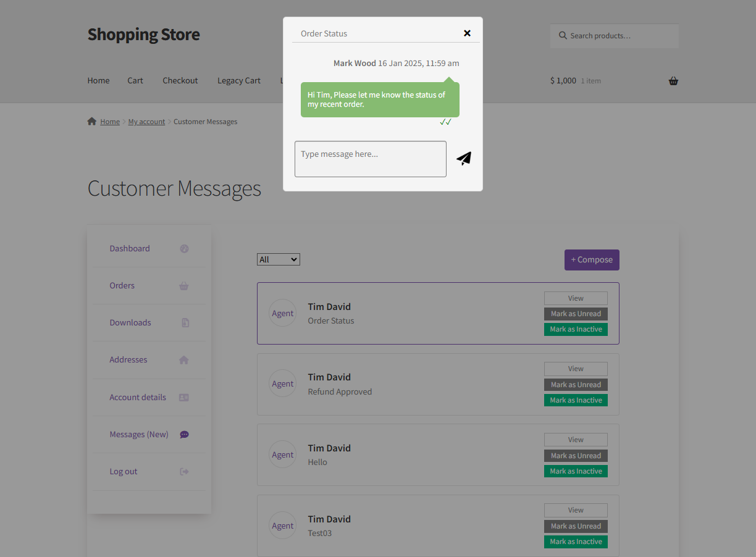Viewport: 756px width, 557px height.
Task: Click the Messages speech bubble icon
Action: coord(184,435)
